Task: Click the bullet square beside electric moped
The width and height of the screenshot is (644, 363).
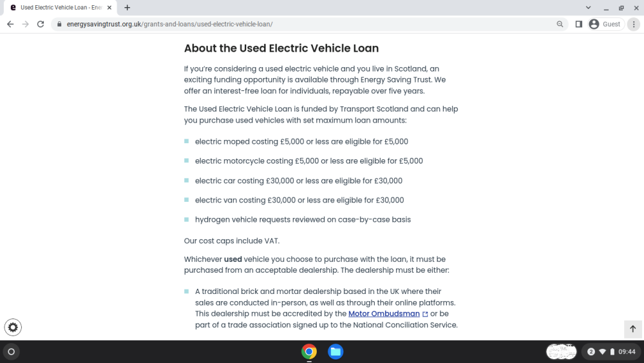Action: (x=187, y=141)
